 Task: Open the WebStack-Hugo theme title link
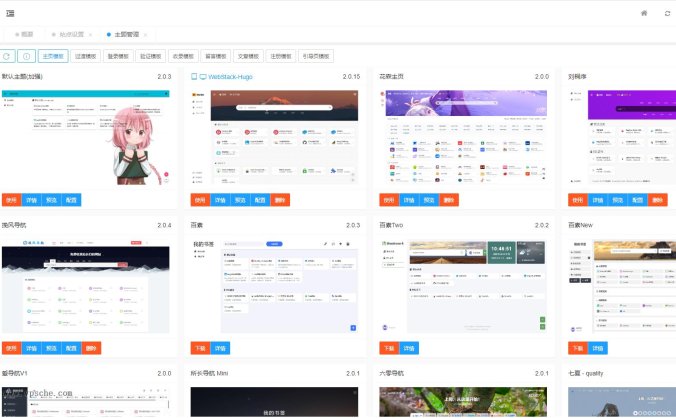click(230, 77)
